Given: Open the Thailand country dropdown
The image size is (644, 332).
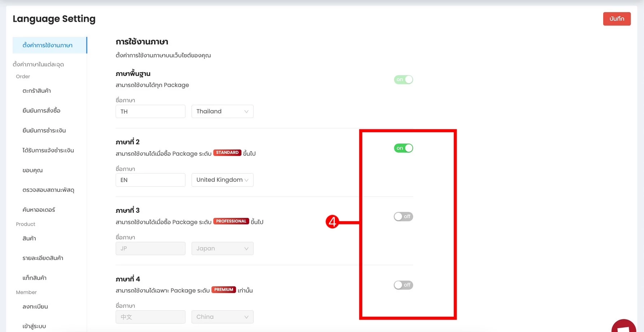Looking at the screenshot, I should point(222,112).
